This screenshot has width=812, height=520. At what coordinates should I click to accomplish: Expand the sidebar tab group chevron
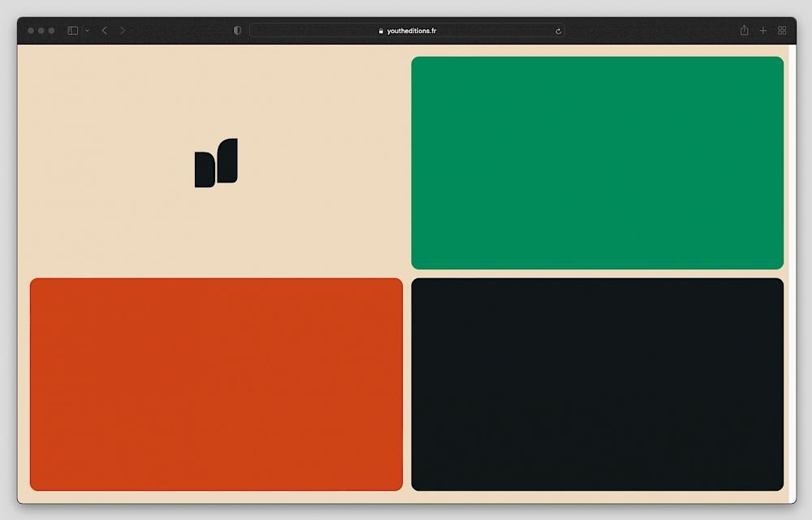point(87,31)
